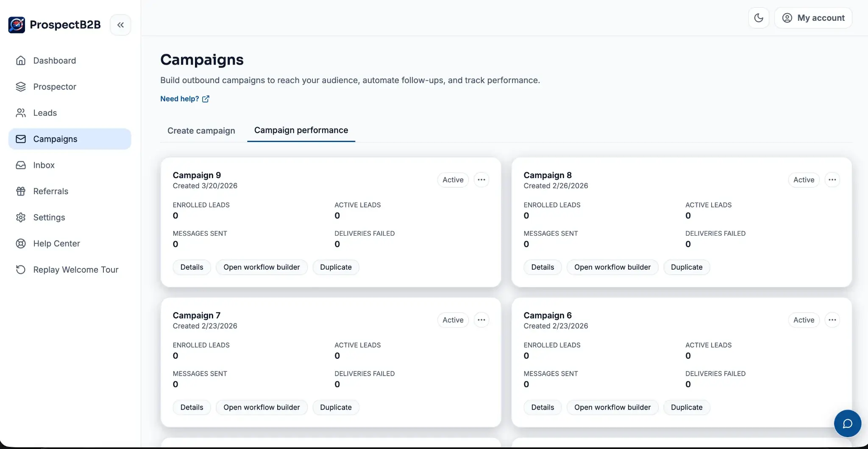Open workflow builder for Campaign 8
Image resolution: width=868 pixels, height=449 pixels.
pos(612,267)
